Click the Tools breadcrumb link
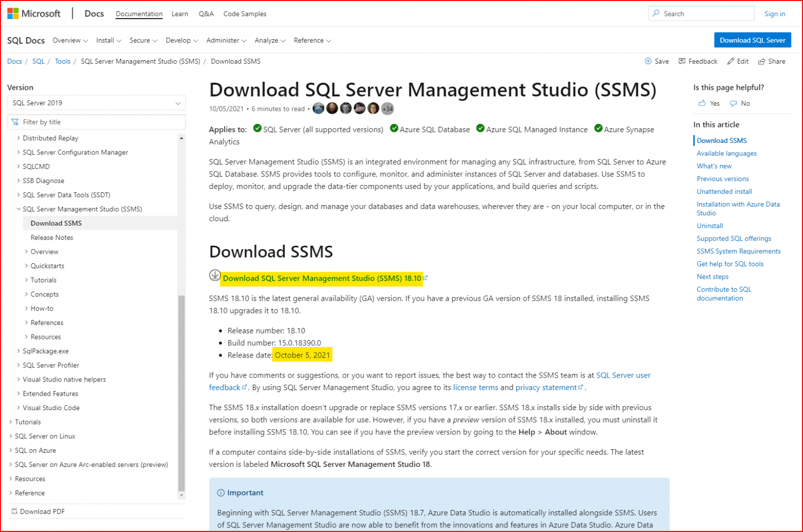The image size is (803, 532). (63, 61)
